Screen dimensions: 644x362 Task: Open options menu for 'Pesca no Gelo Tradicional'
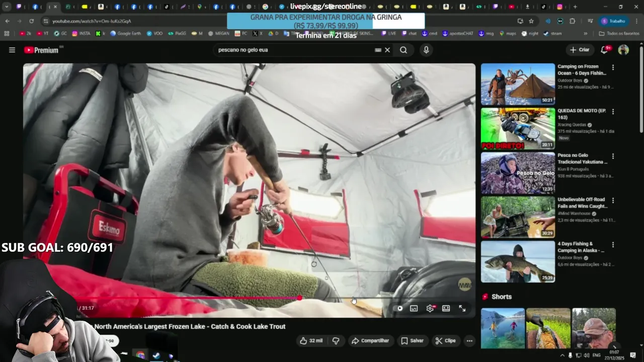pyautogui.click(x=613, y=156)
